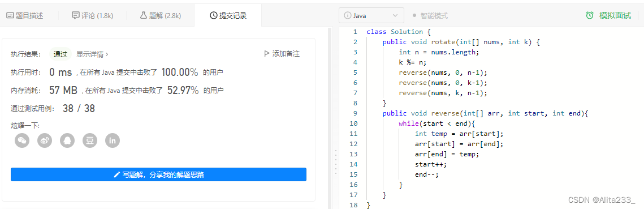Image resolution: width=644 pixels, height=209 pixels.
Task: Click the 52.97% memory percentile text
Action: coord(183,90)
